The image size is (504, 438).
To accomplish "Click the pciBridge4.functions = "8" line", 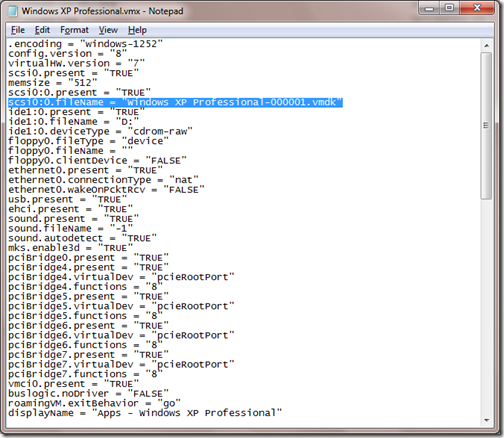I will click(x=85, y=287).
